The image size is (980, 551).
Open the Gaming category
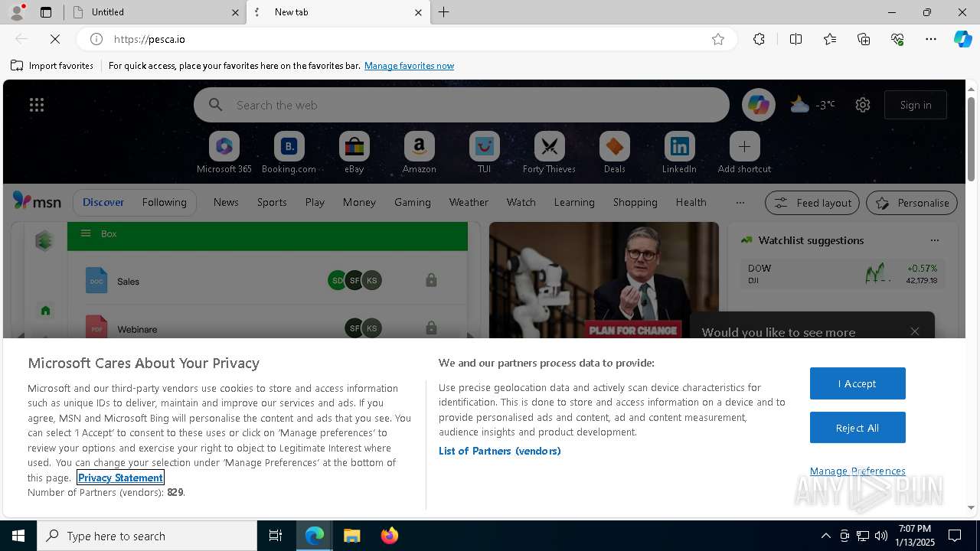(x=413, y=202)
